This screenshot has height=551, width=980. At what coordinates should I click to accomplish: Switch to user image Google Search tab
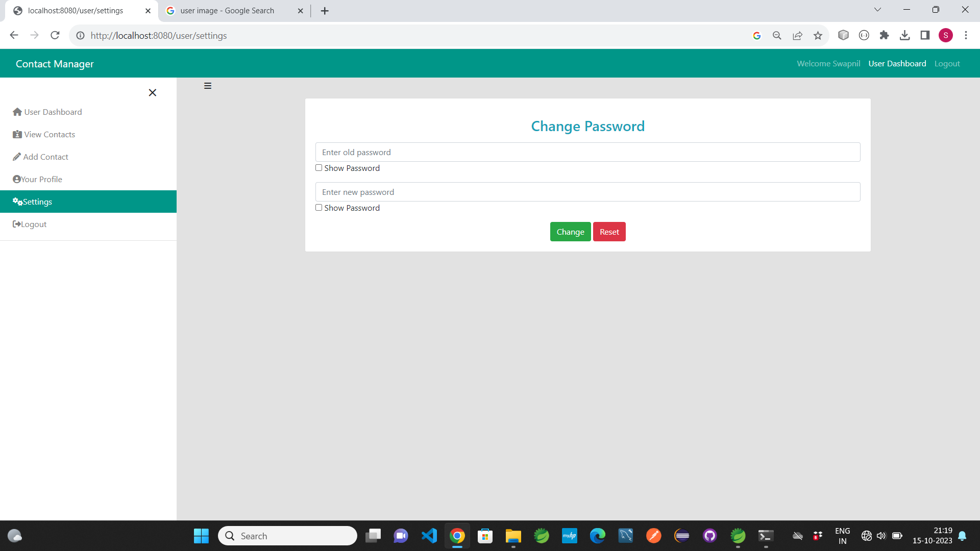click(227, 11)
